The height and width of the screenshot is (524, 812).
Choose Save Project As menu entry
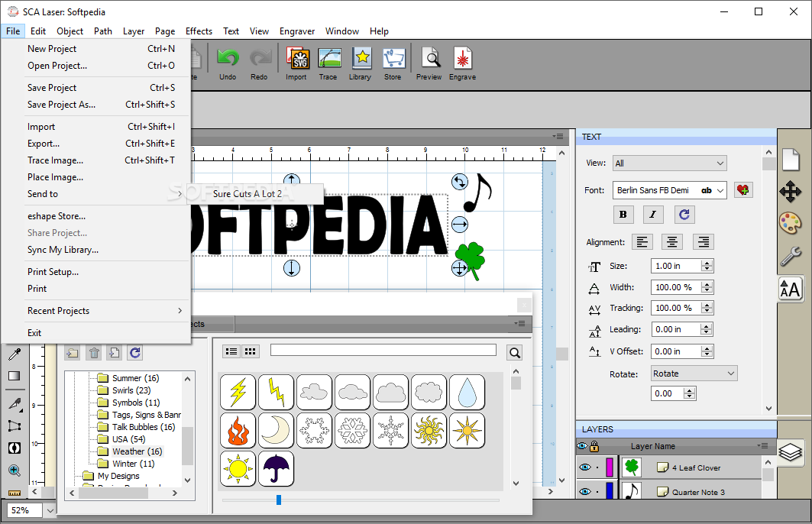click(96, 105)
